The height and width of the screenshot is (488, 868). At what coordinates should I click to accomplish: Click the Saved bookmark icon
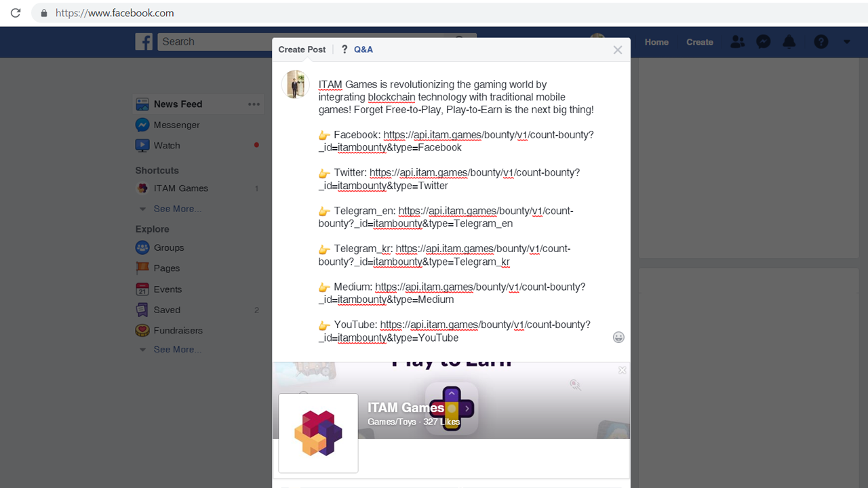(142, 310)
